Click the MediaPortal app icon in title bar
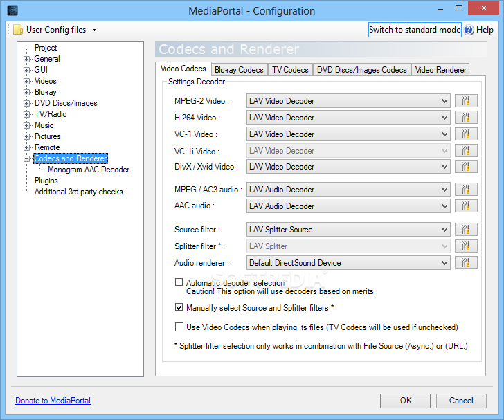Screen dimensions: 504x420 coord(12,10)
